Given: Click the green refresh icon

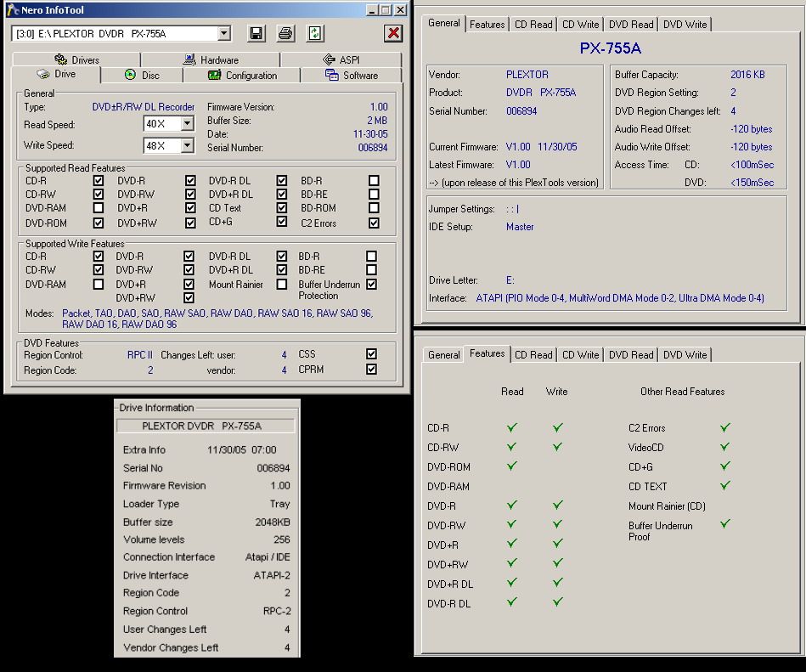Looking at the screenshot, I should 314,33.
